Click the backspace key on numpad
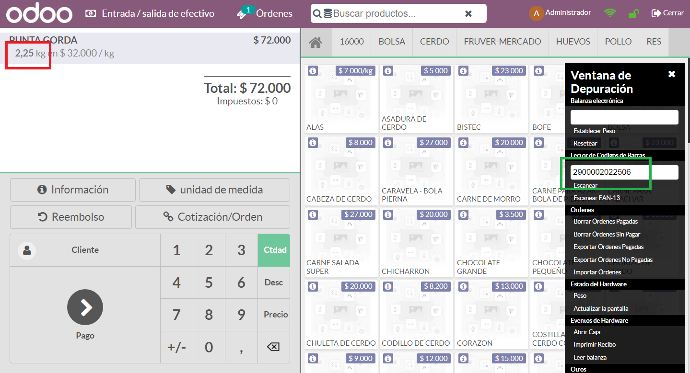Screen dimensions: 690x373 coord(273,347)
